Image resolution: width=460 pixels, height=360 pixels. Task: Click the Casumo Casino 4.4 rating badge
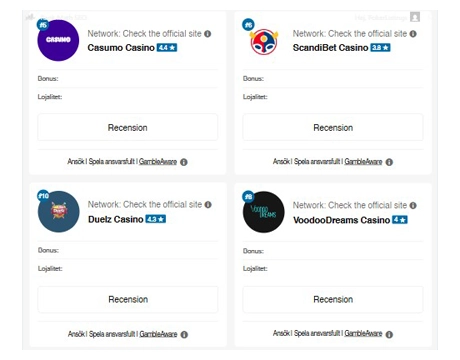[x=167, y=48]
